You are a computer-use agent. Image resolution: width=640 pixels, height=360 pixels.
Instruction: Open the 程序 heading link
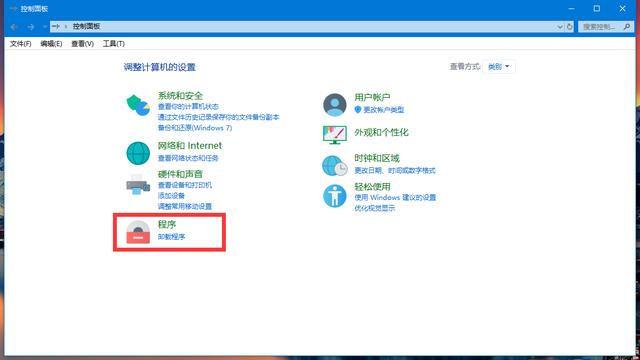click(167, 224)
